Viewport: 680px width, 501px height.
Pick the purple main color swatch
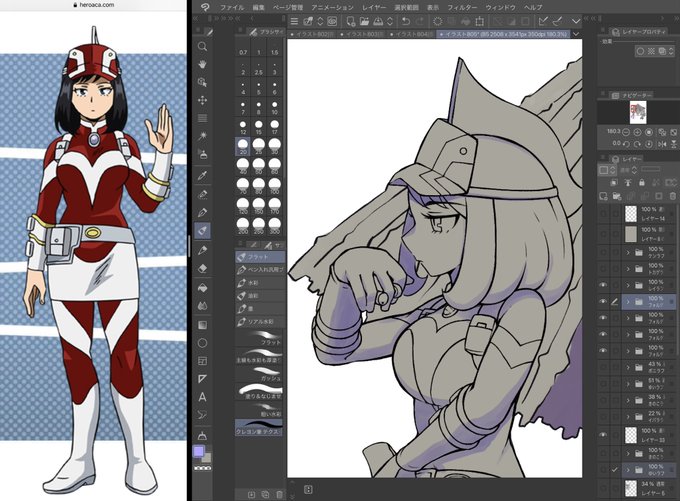[x=199, y=452]
